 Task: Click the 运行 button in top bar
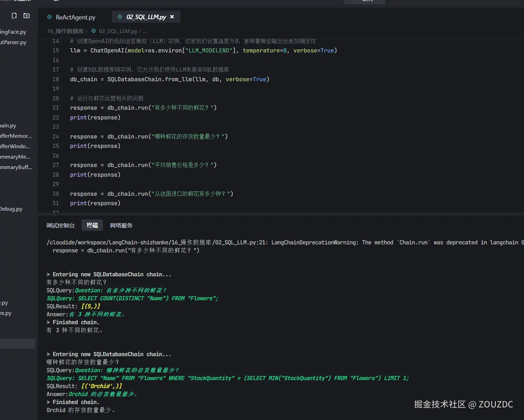pyautogui.click(x=364, y=1)
